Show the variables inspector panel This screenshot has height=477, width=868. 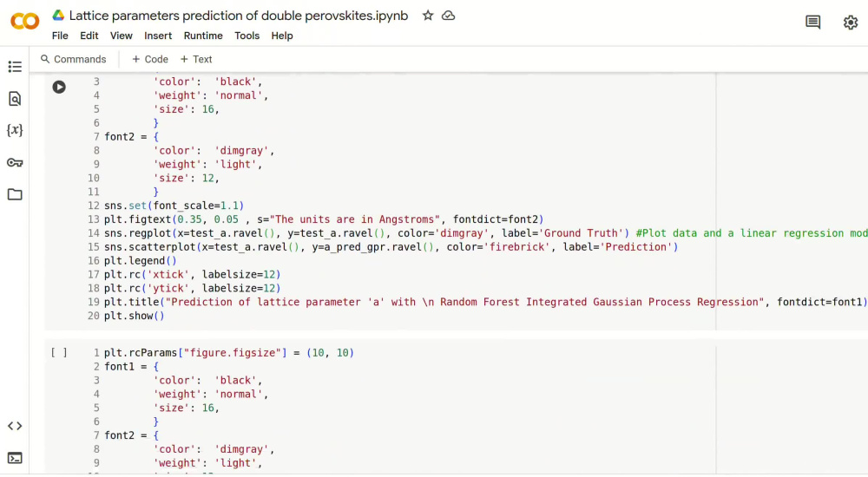point(15,131)
